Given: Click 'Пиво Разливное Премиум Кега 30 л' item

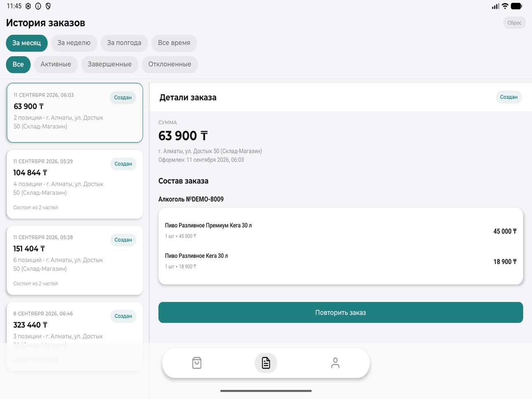Looking at the screenshot, I should tap(208, 225).
